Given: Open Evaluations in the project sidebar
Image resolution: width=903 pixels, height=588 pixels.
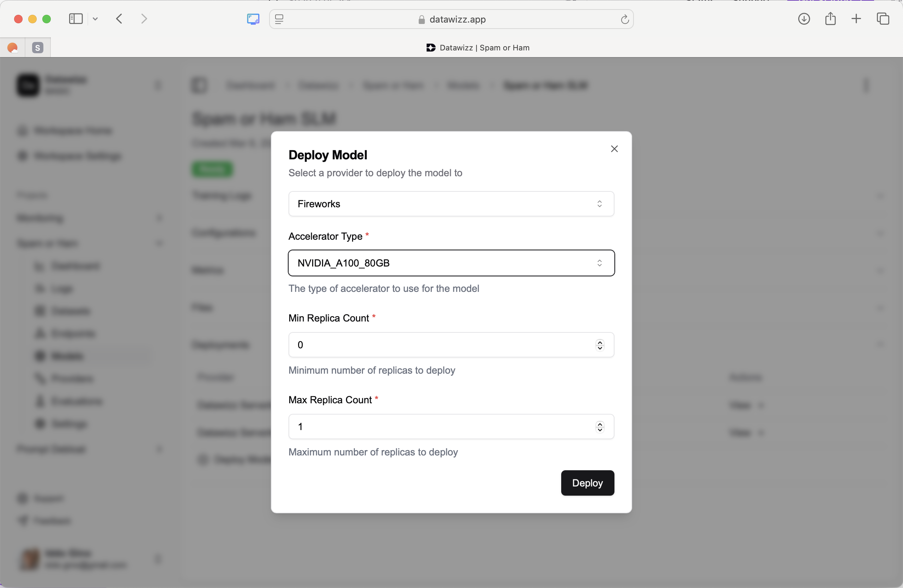Looking at the screenshot, I should point(75,401).
